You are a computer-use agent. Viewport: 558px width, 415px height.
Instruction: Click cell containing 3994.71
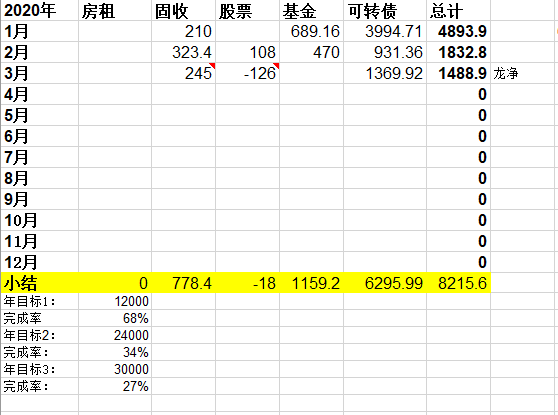pyautogui.click(x=385, y=31)
